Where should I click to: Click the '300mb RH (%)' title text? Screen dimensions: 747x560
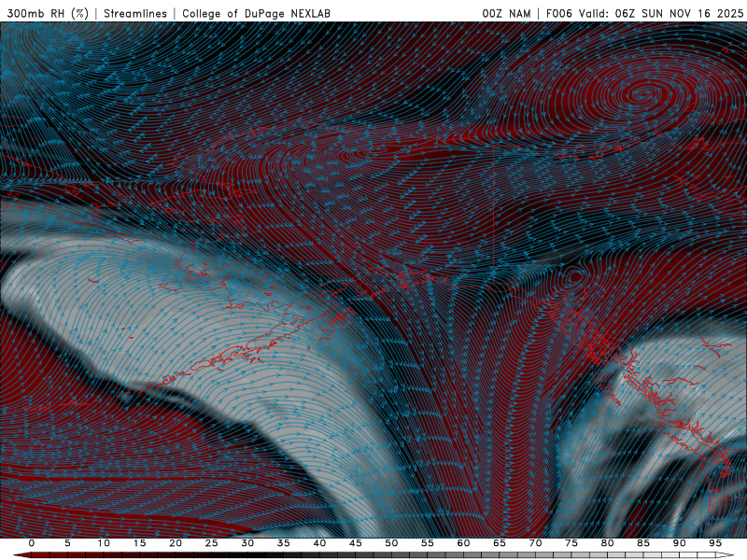point(48,13)
